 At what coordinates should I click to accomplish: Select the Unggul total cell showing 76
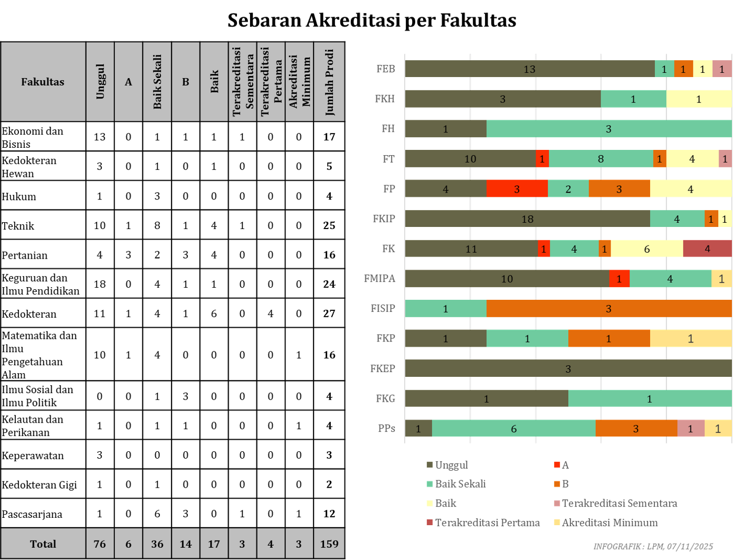(x=100, y=544)
